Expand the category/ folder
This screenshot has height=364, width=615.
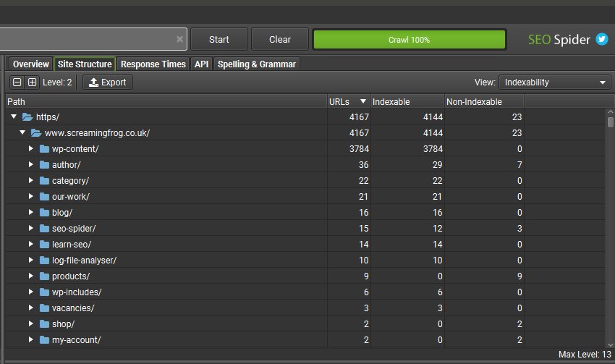[30, 180]
